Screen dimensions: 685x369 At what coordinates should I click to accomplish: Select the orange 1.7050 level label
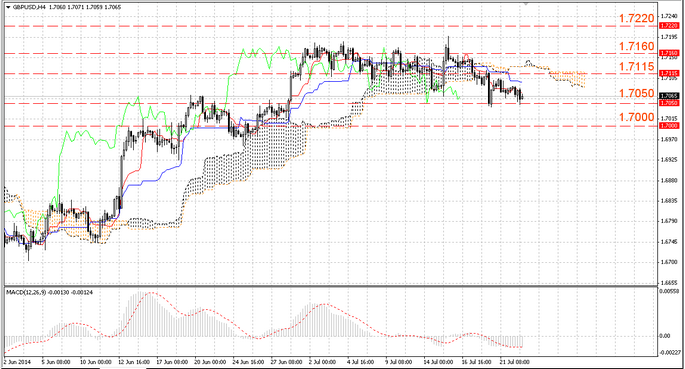(x=637, y=93)
